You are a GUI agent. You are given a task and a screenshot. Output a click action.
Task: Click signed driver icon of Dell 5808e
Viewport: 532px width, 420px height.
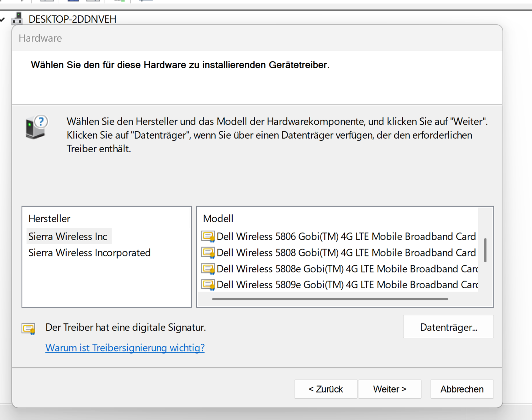pos(208,269)
